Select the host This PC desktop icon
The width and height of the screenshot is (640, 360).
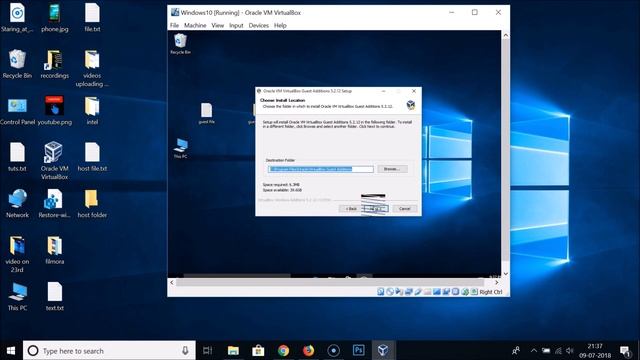tap(17, 296)
